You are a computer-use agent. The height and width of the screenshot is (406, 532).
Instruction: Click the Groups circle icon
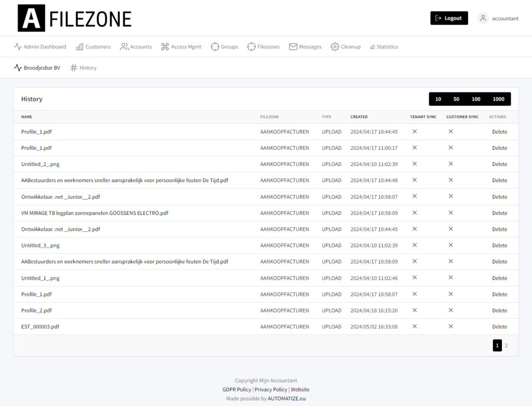point(215,46)
